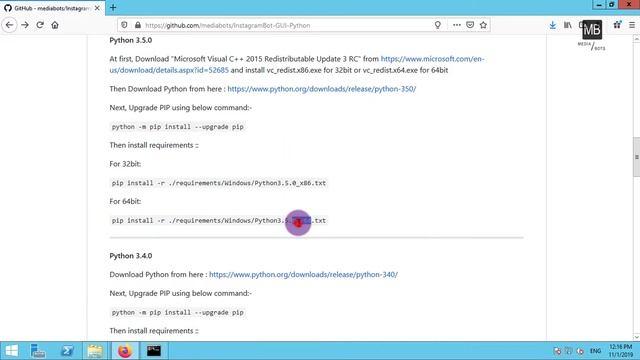Open the Firefox home page
The height and width of the screenshot is (360, 640).
(x=55, y=25)
